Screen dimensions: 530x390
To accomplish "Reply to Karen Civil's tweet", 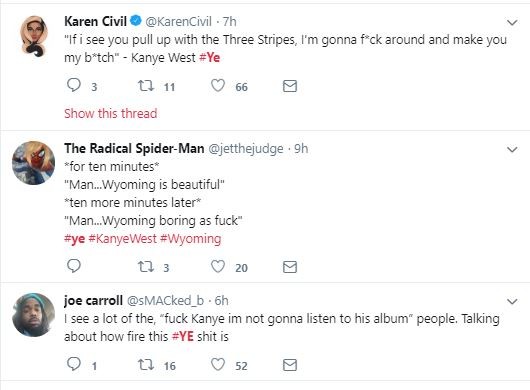I will [x=74, y=85].
